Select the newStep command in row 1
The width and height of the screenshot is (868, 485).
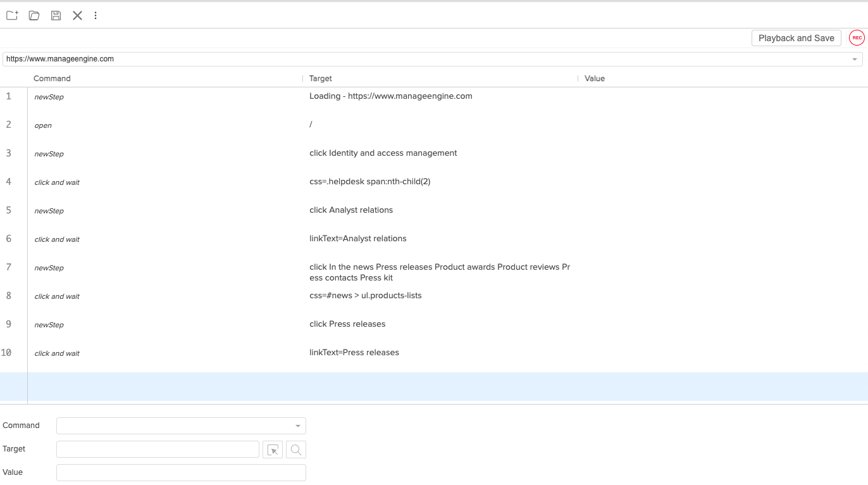point(49,97)
